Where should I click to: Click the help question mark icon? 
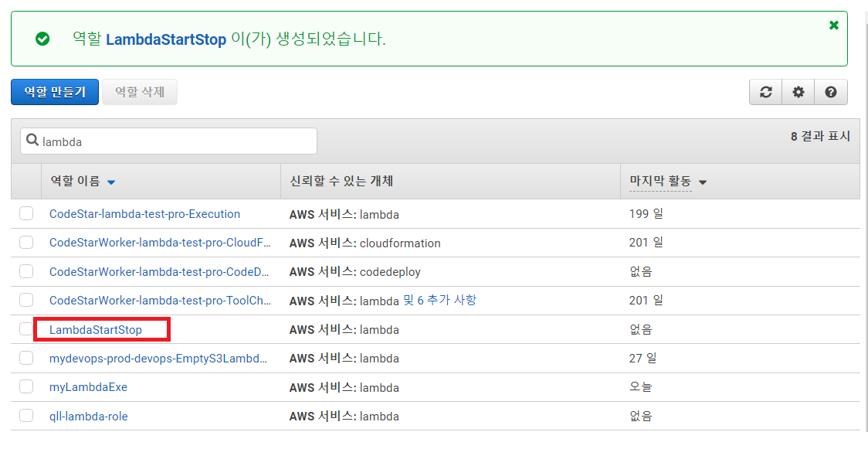pos(831,92)
